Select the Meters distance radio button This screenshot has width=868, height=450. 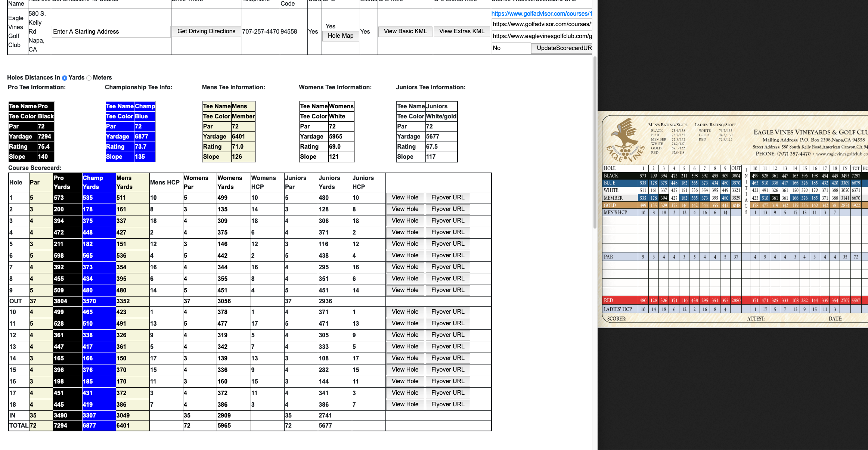89,78
